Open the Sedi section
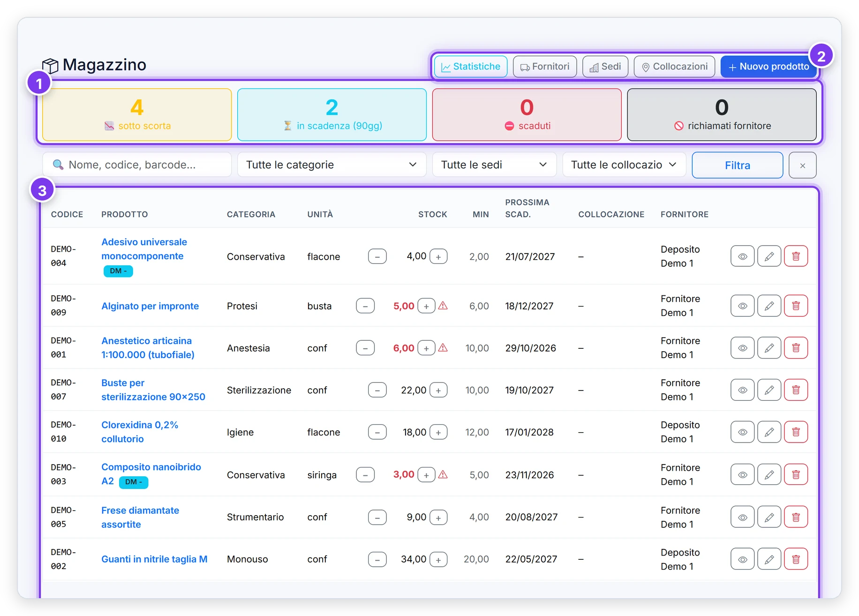Screen dimensions: 859x616 pos(605,67)
